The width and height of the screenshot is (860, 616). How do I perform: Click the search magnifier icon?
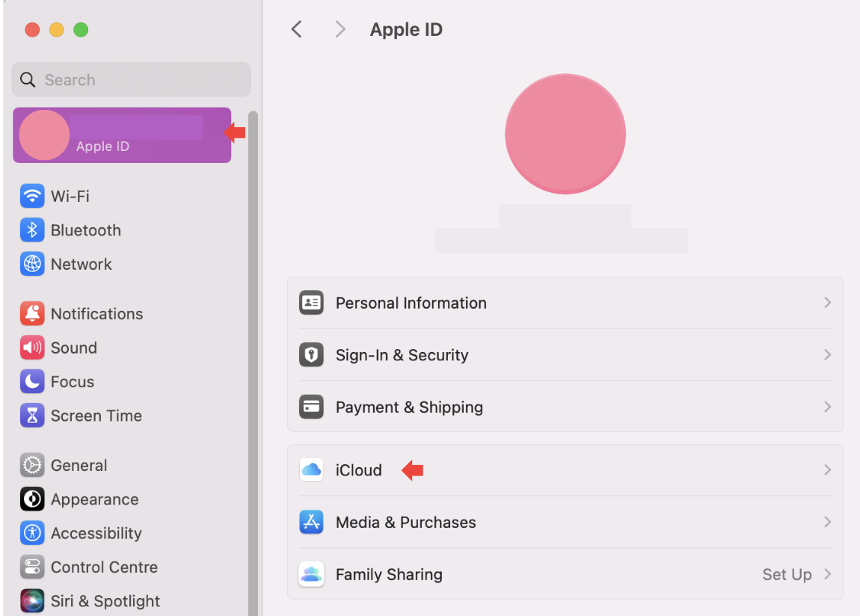coord(28,80)
